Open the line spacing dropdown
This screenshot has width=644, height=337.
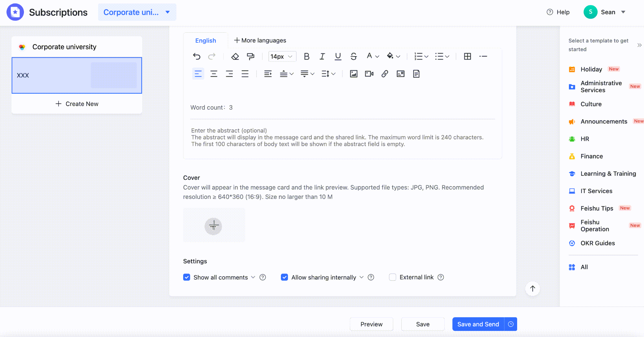pyautogui.click(x=328, y=74)
